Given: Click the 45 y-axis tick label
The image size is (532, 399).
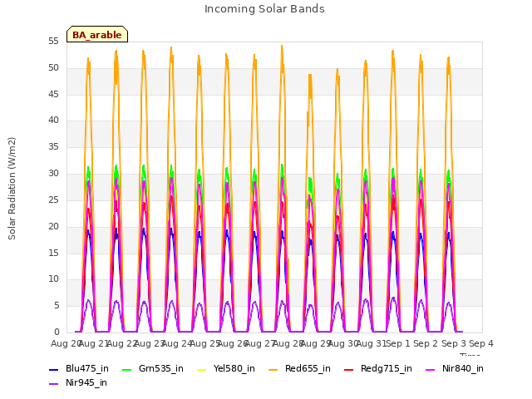Looking at the screenshot, I should 53,94.
